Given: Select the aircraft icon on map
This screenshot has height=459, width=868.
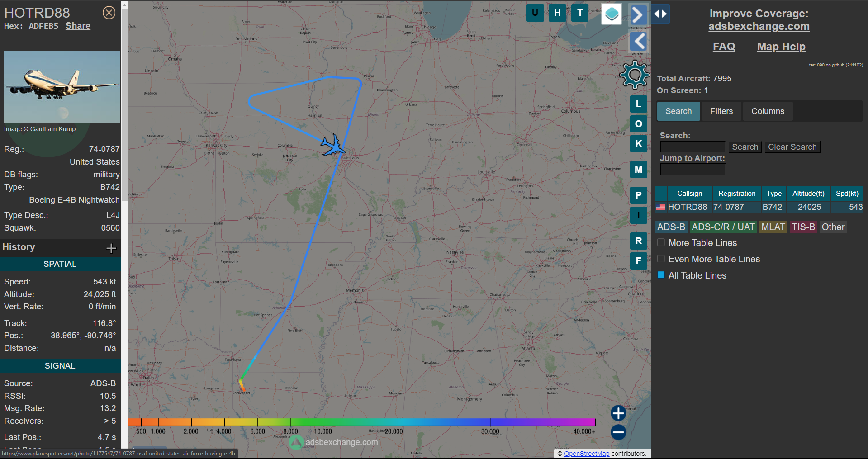Looking at the screenshot, I should tap(333, 145).
